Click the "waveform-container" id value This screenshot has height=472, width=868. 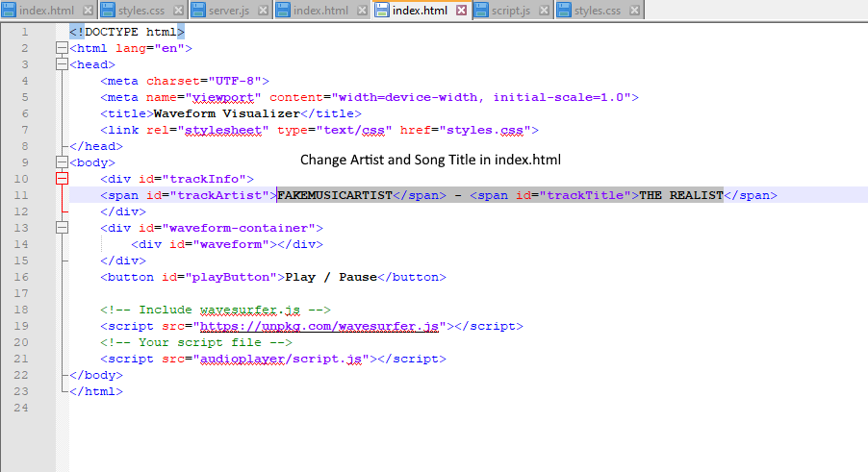(239, 228)
